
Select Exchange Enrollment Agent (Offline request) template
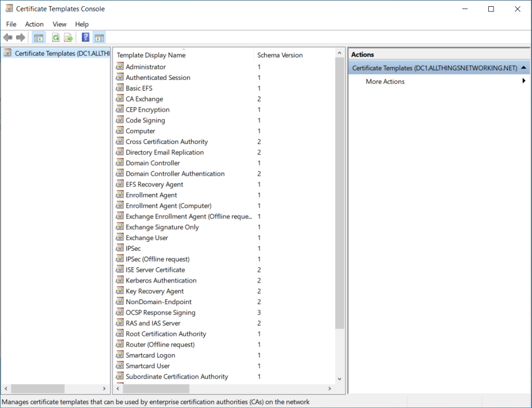[x=189, y=216]
